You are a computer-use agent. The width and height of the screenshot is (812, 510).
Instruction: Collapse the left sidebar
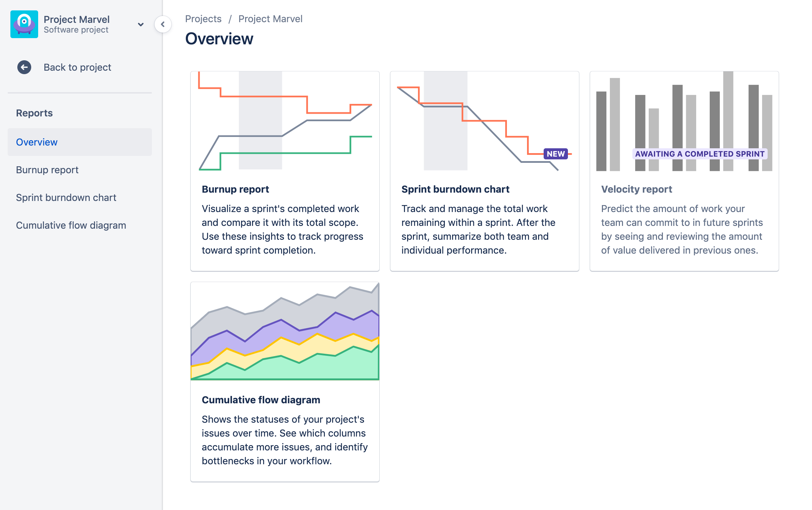(162, 25)
